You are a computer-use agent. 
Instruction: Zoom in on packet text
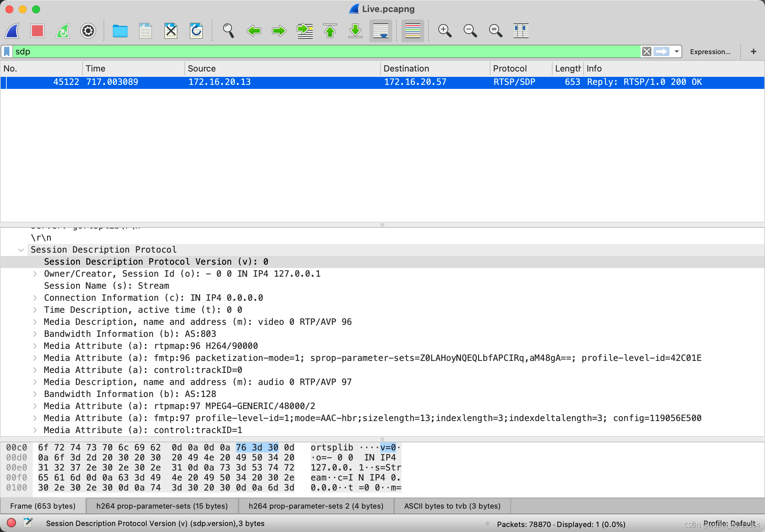(445, 31)
